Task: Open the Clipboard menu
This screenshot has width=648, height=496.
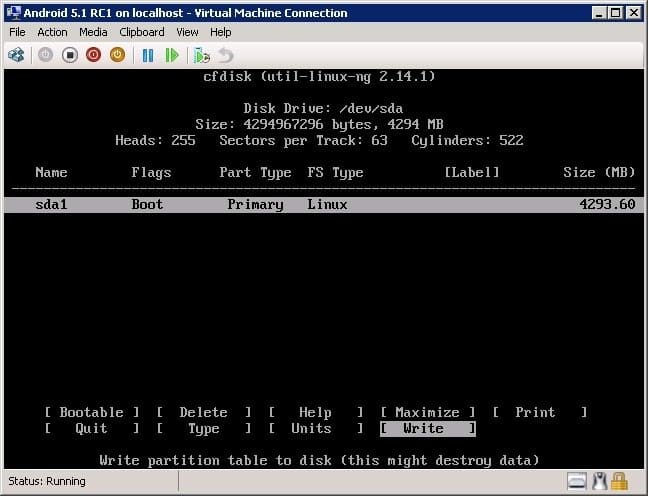Action: [142, 32]
